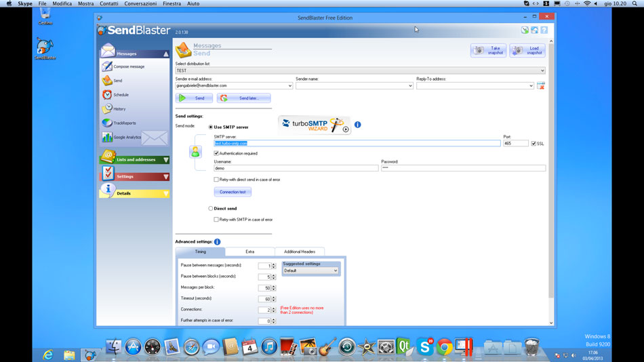Click the Connection test button
Screen dimensions: 644x362
tap(233, 192)
